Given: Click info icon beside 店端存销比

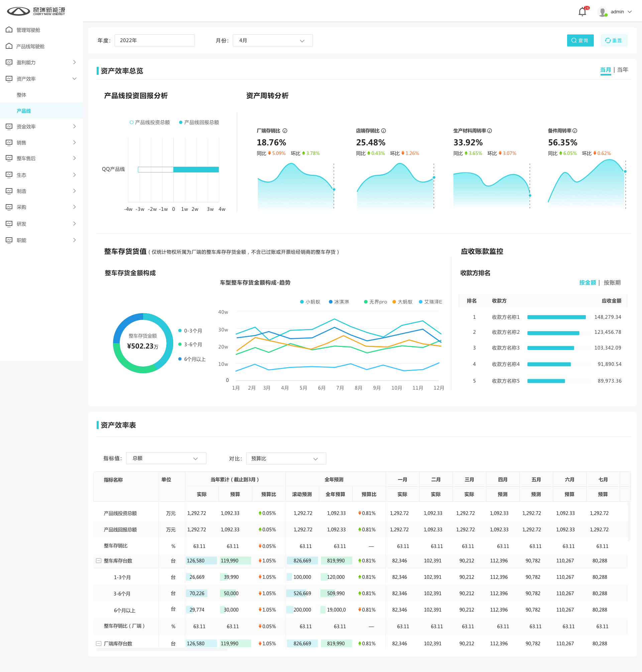Looking at the screenshot, I should [x=384, y=131].
